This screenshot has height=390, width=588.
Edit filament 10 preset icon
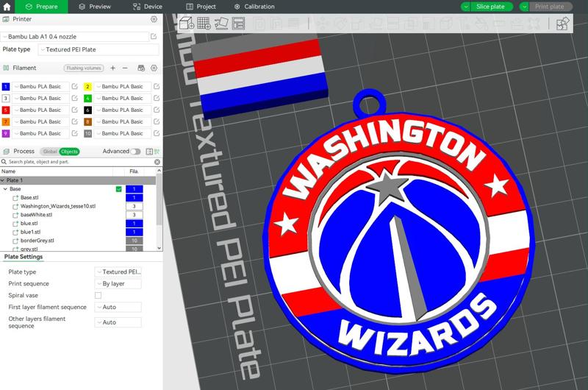157,133
